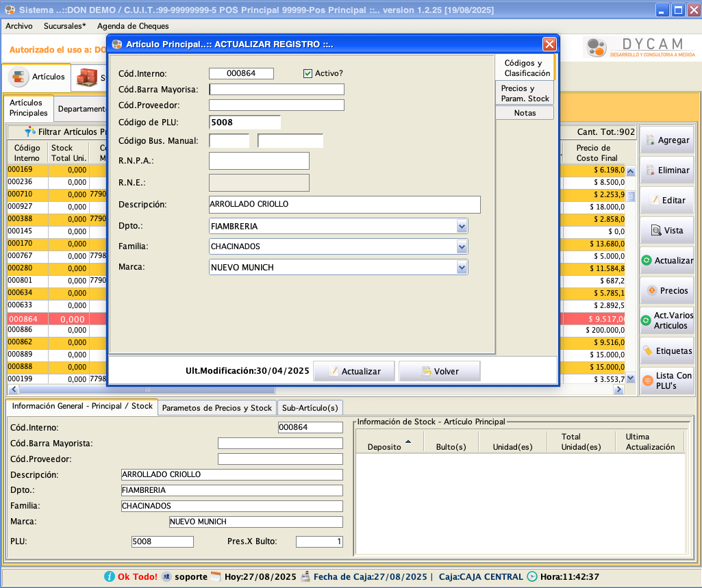This screenshot has width=702, height=588.
Task: Click the Lista Con PLU's icon
Action: (x=647, y=381)
